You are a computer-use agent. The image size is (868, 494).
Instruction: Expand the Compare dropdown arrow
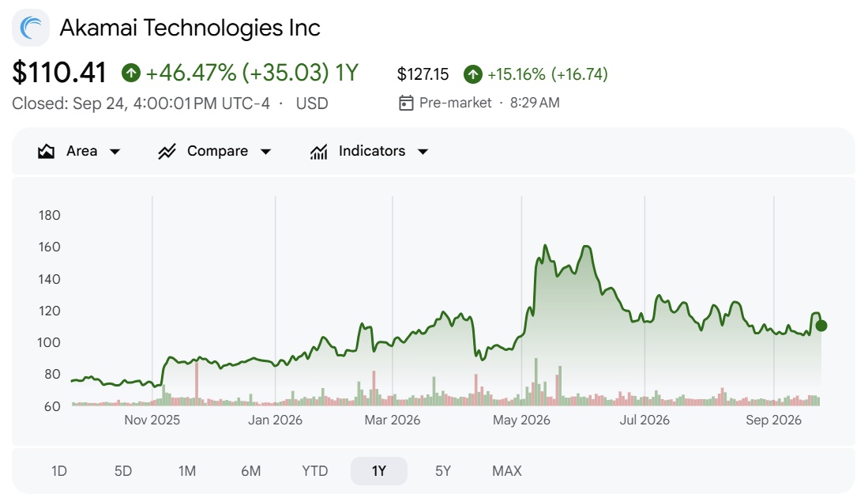pos(265,152)
